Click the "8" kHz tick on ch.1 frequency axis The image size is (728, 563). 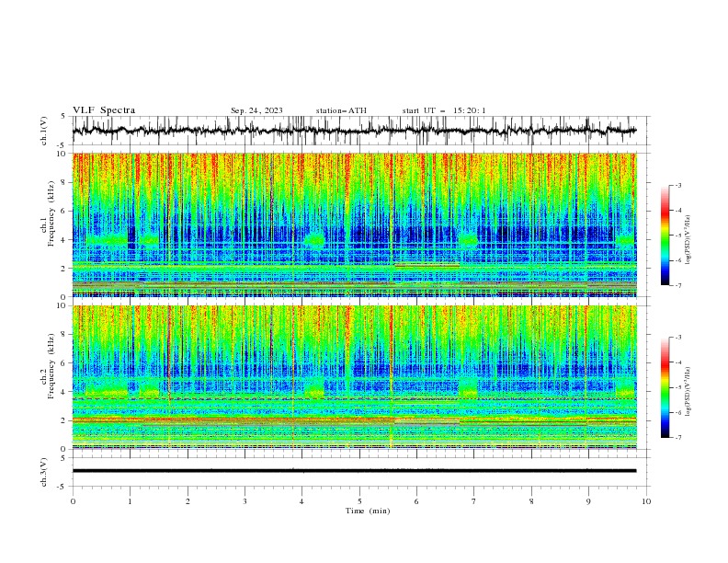click(64, 182)
